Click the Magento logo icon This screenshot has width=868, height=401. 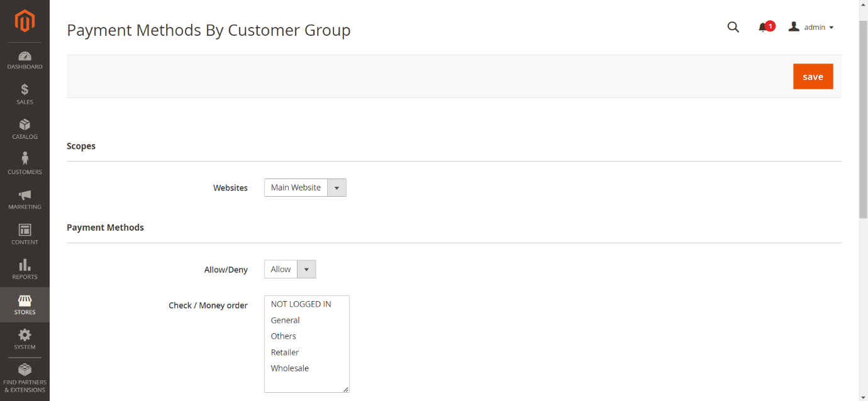pyautogui.click(x=25, y=21)
